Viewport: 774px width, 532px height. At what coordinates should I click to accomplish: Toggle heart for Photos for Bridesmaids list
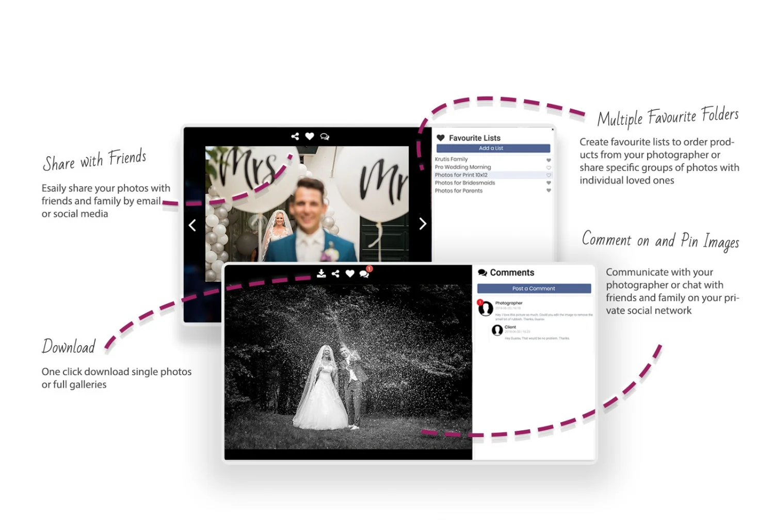pyautogui.click(x=549, y=183)
